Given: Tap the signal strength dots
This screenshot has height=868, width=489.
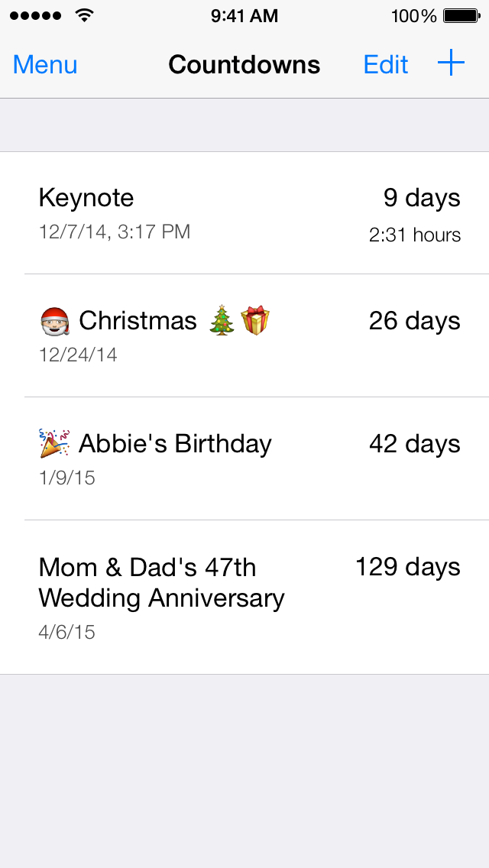Looking at the screenshot, I should tap(37, 15).
